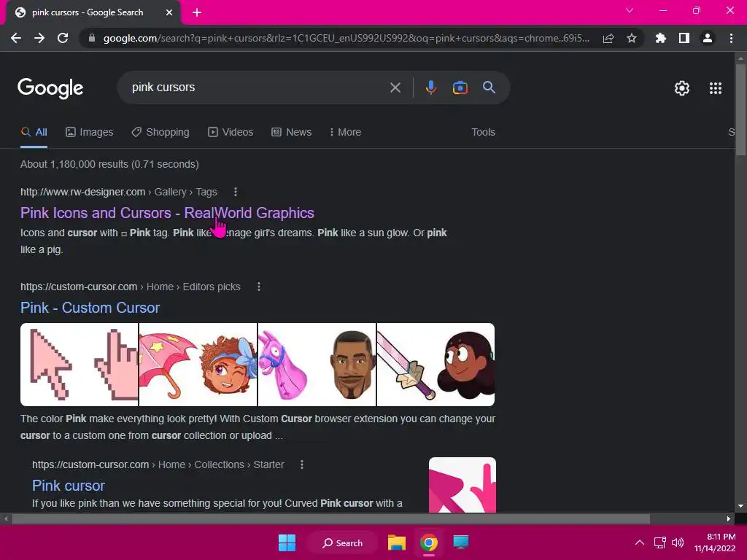Open the Extensions puzzle icon

660,38
